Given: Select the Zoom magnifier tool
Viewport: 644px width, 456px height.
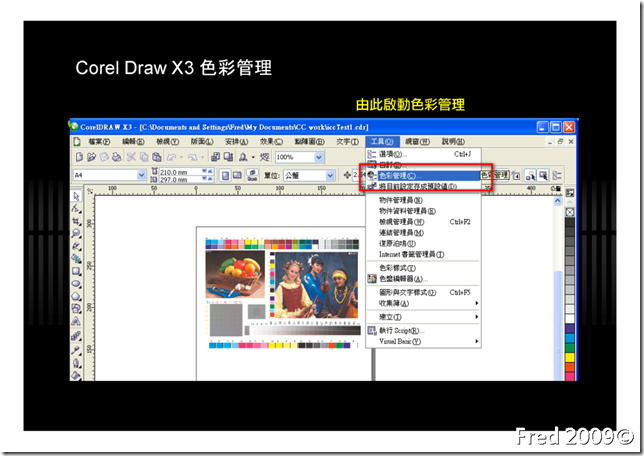Looking at the screenshot, I should tap(76, 233).
